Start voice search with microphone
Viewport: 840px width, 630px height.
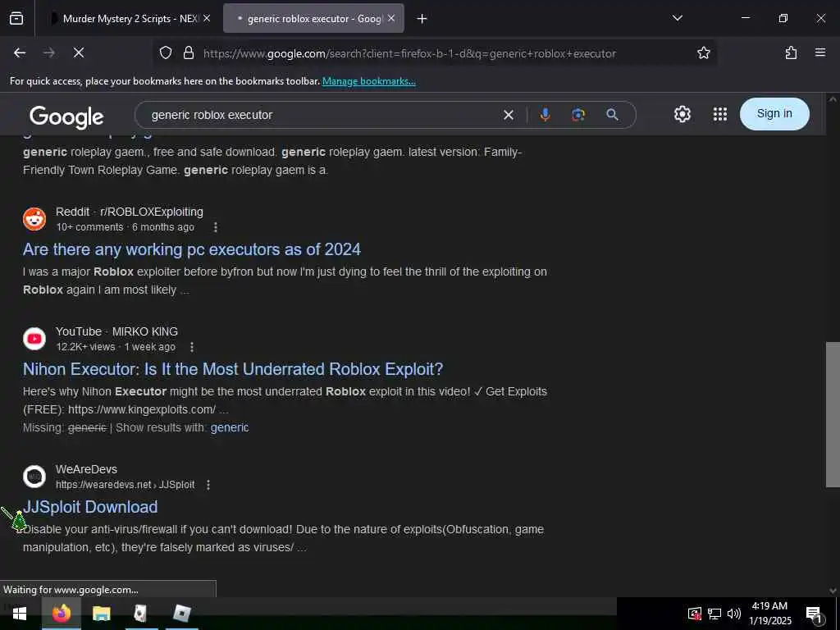click(x=545, y=115)
